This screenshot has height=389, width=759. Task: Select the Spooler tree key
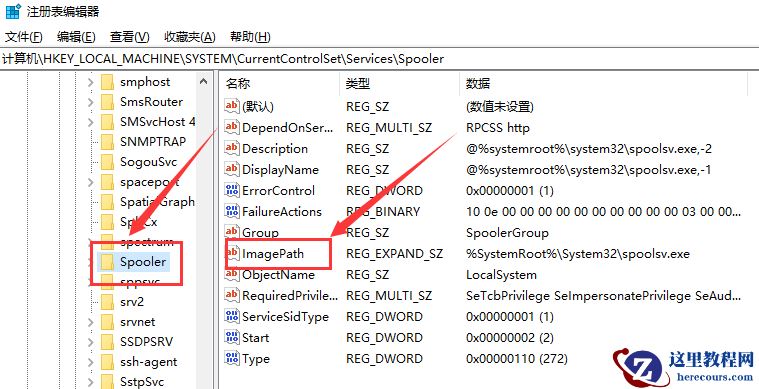[x=143, y=262]
